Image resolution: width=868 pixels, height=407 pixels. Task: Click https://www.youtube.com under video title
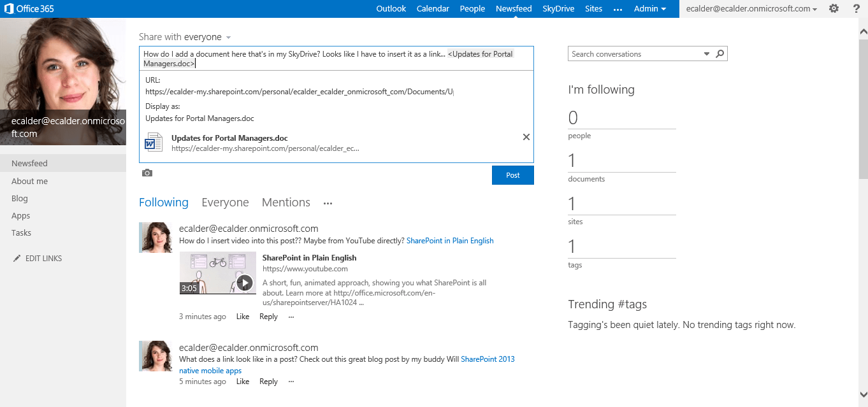(305, 269)
